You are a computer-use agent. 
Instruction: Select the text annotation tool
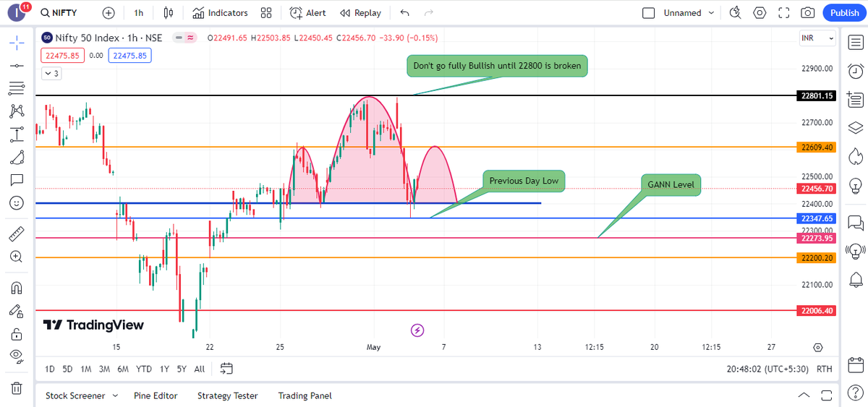17,180
